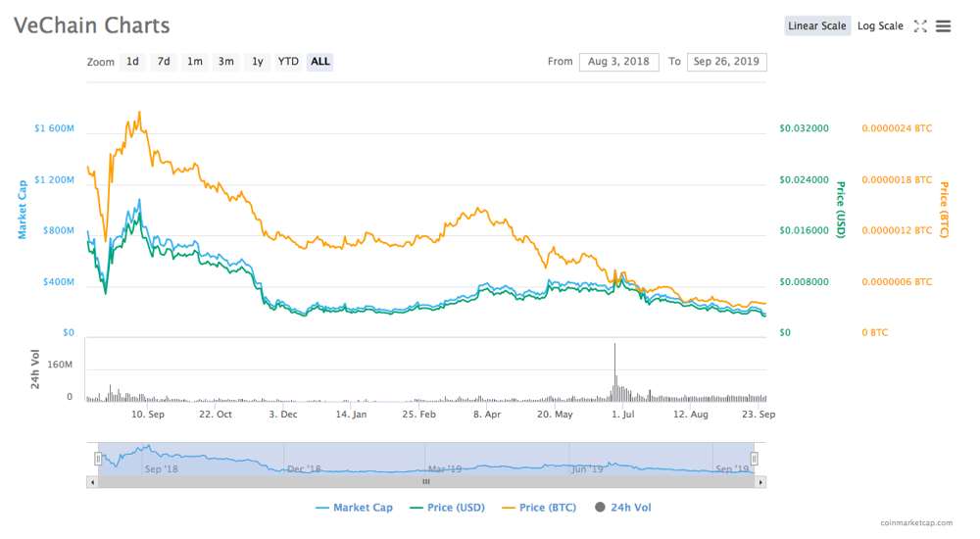Open the chart hamburger menu

coord(943,25)
